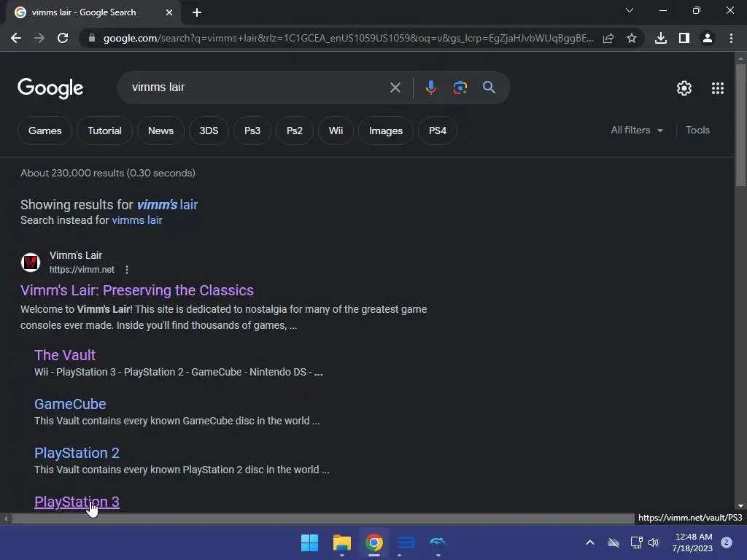Viewport: 747px width, 560px height.
Task: Close the vimms lair search tab
Action: pyautogui.click(x=169, y=12)
